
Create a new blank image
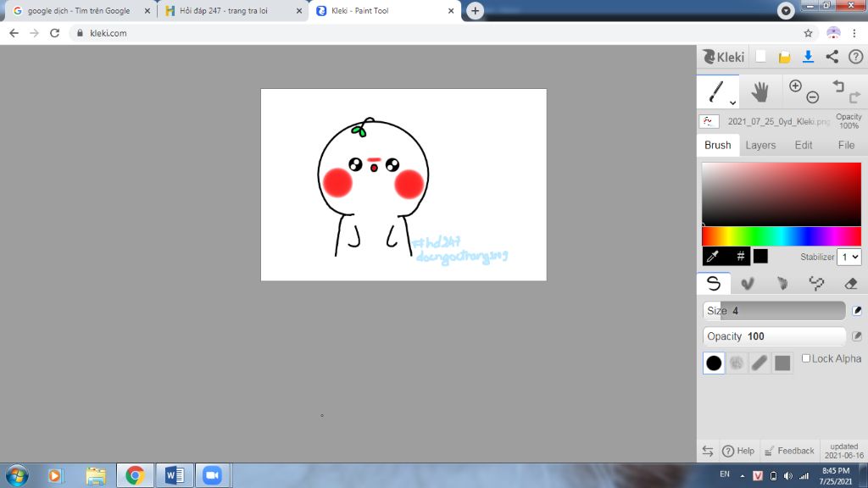pyautogui.click(x=760, y=57)
